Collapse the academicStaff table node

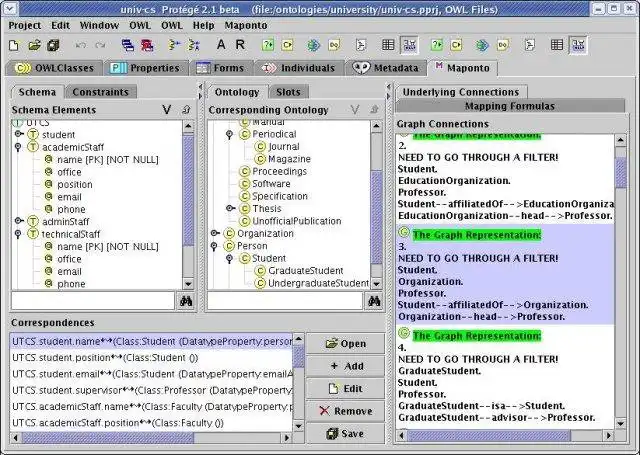(18, 147)
